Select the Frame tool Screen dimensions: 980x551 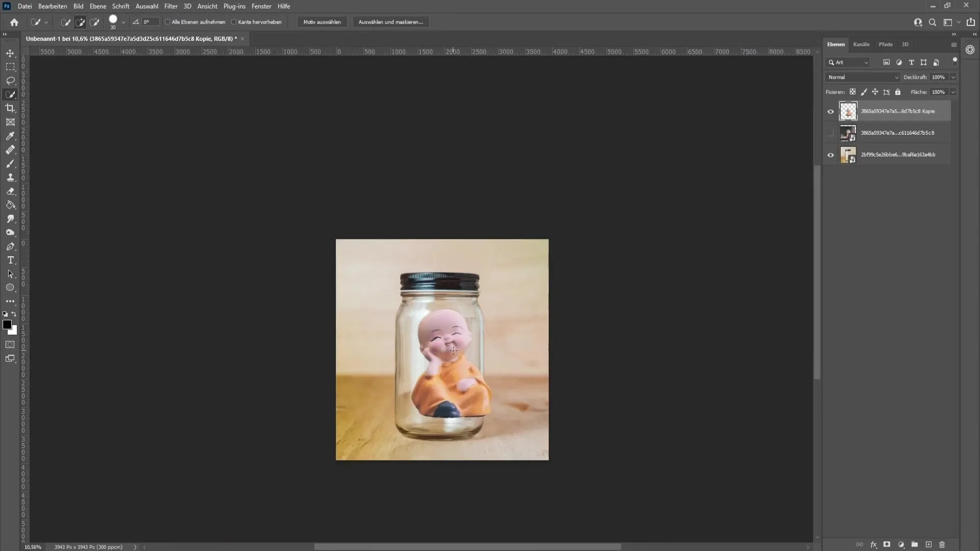coord(10,122)
